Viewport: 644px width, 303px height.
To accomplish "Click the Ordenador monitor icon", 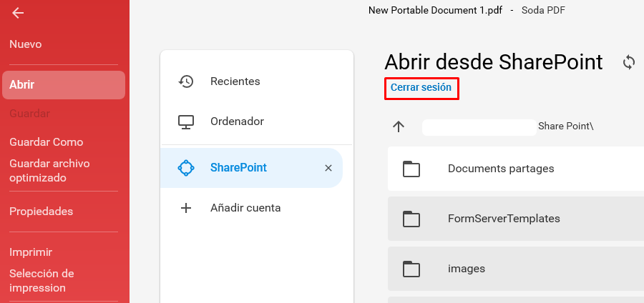I will [x=185, y=121].
